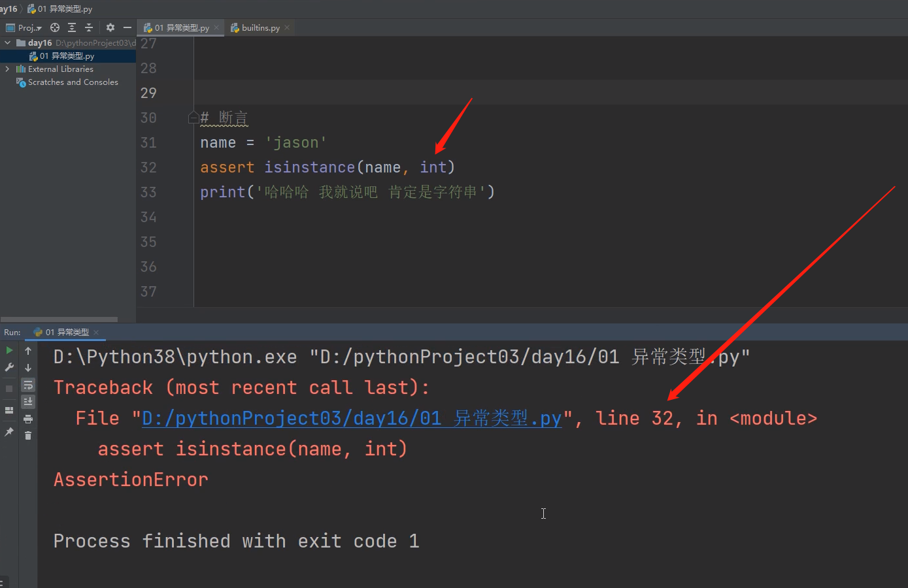Screen dimensions: 908x588
Task: Select Scratches and Consoles in the tree
Action: [x=68, y=82]
